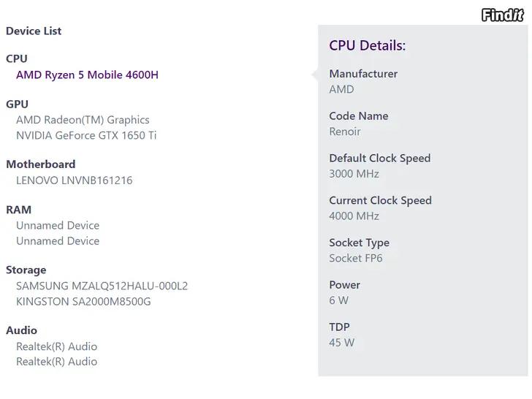This screenshot has height=399, width=532.
Task: Click AMD Radeon(TM) Graphics entry
Action: 83,120
